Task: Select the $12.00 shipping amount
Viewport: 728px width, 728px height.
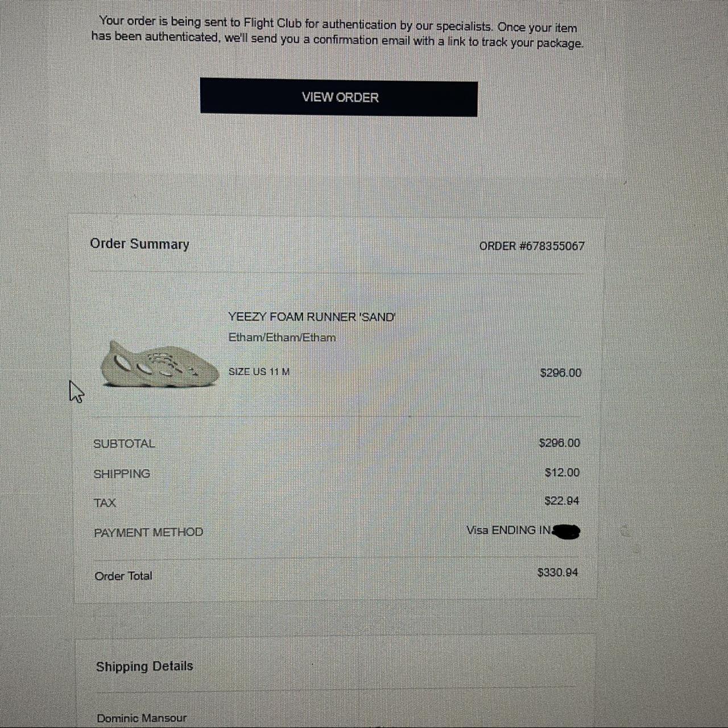Action: (562, 473)
